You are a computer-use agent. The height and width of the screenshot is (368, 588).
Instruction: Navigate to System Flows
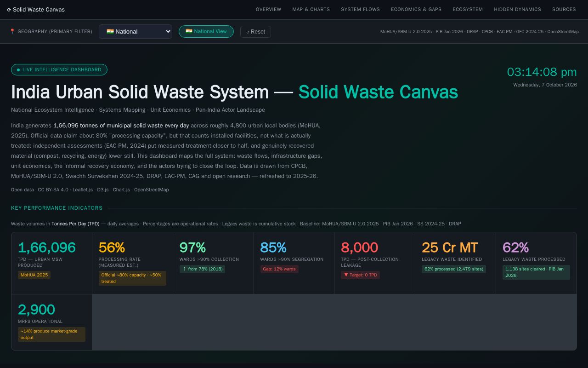(x=360, y=10)
